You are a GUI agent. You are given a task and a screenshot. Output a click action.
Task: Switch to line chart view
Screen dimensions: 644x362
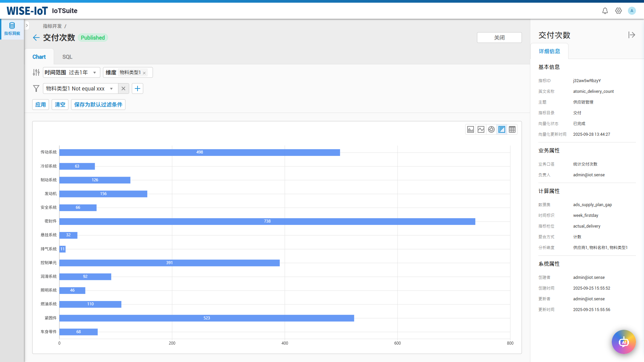481,129
